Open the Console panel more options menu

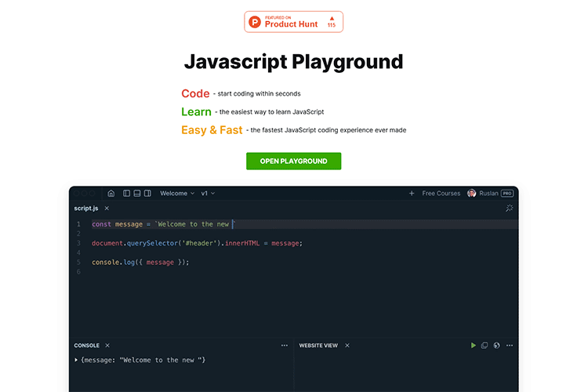click(285, 345)
